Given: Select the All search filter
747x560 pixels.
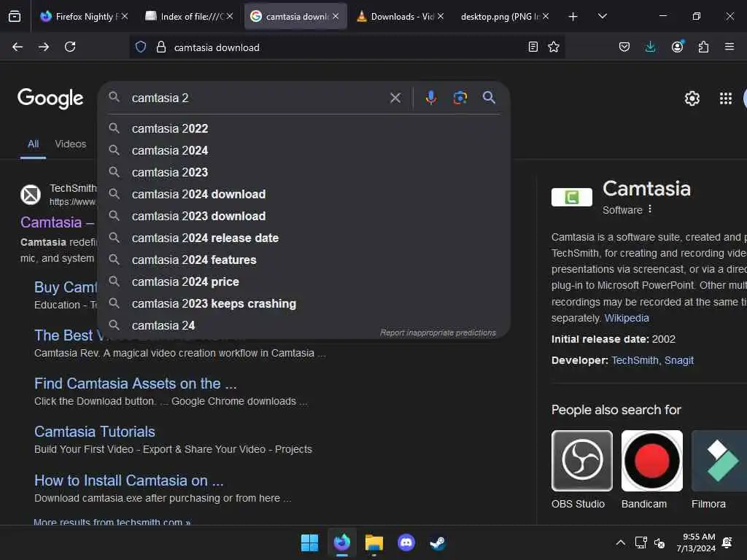Looking at the screenshot, I should click(33, 144).
